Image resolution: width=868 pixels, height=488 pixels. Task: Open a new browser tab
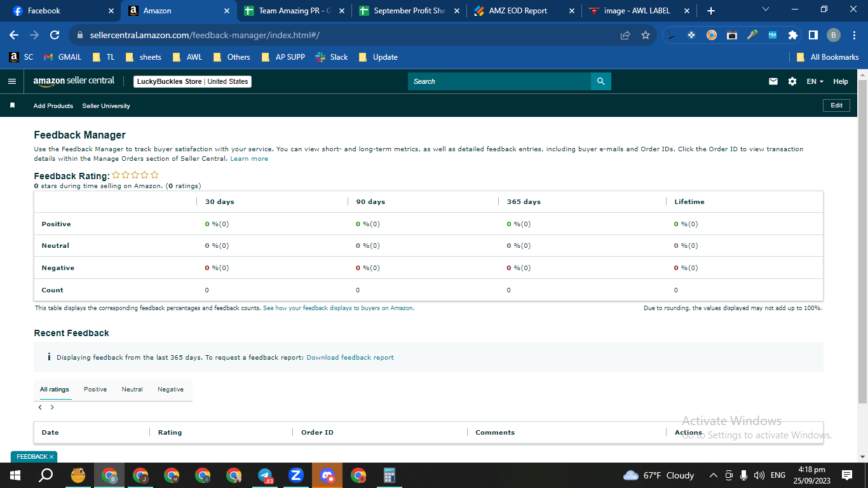[x=710, y=11]
